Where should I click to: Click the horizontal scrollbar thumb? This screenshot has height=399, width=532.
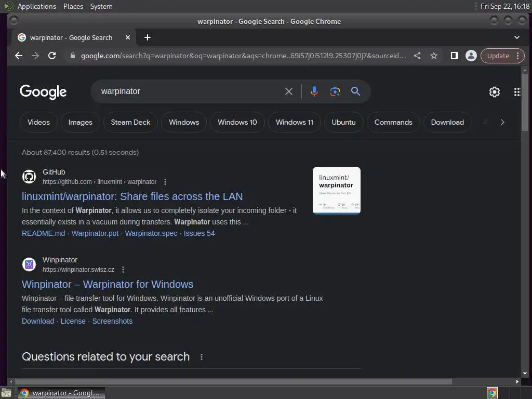coord(233,382)
